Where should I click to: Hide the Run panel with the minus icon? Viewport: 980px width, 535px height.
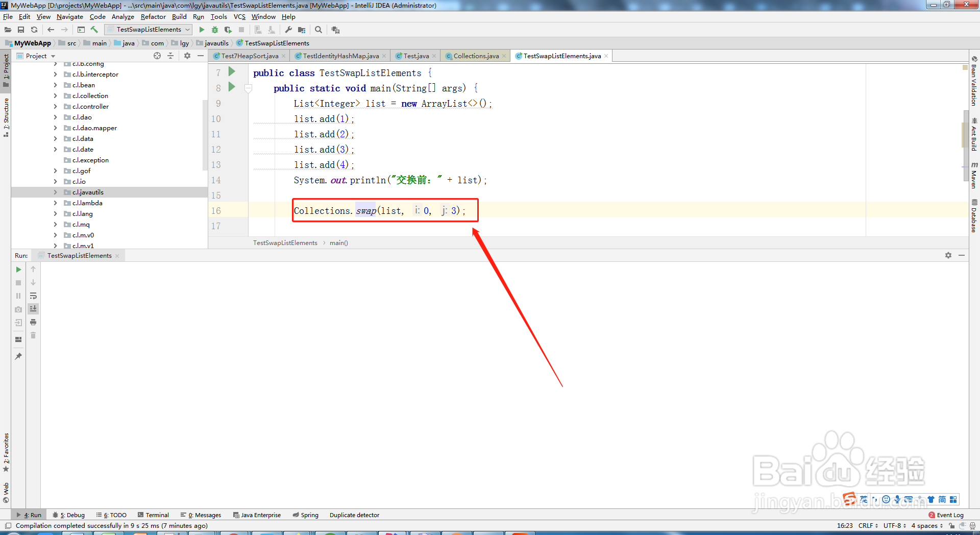coord(962,255)
